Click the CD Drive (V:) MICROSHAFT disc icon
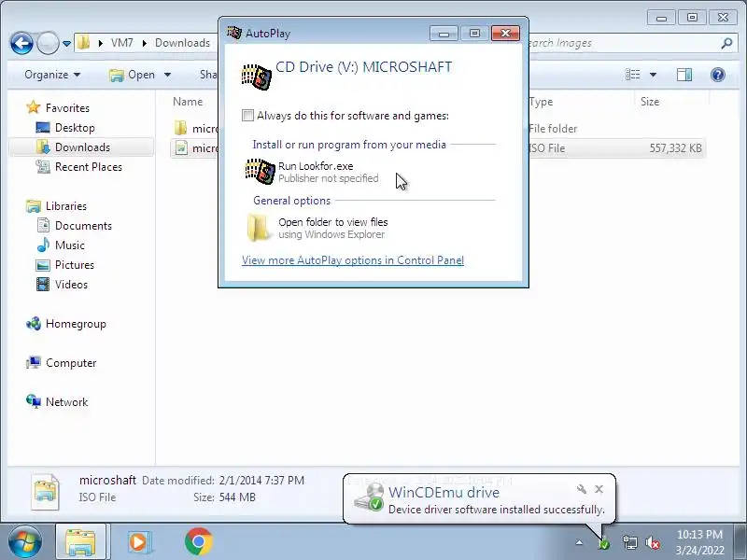The width and height of the screenshot is (747, 560). tap(257, 77)
